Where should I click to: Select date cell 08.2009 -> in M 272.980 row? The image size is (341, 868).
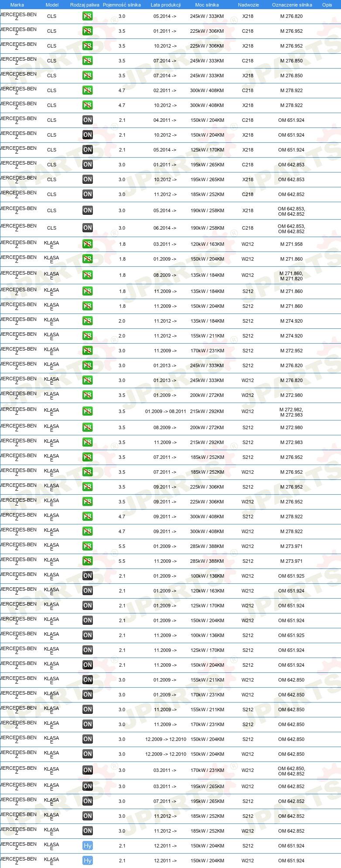pos(165,427)
